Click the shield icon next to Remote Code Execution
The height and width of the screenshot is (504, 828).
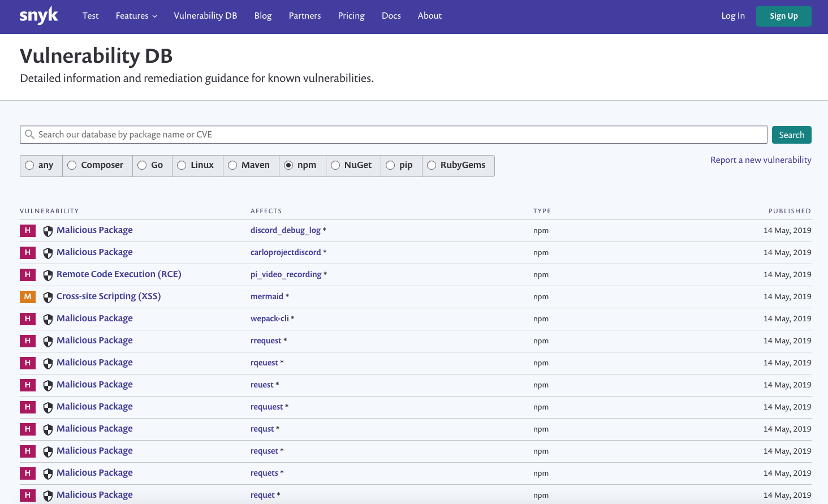coord(48,275)
